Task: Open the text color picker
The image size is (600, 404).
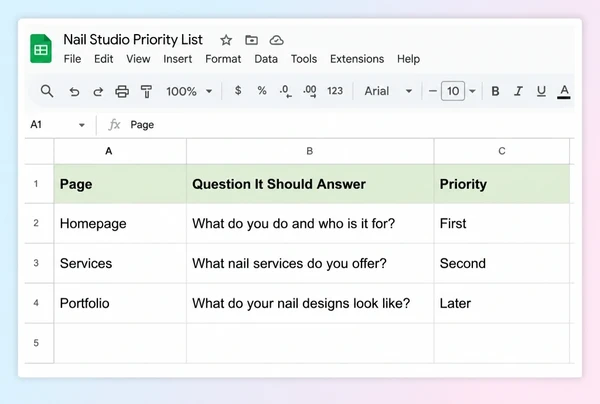Action: [564, 91]
